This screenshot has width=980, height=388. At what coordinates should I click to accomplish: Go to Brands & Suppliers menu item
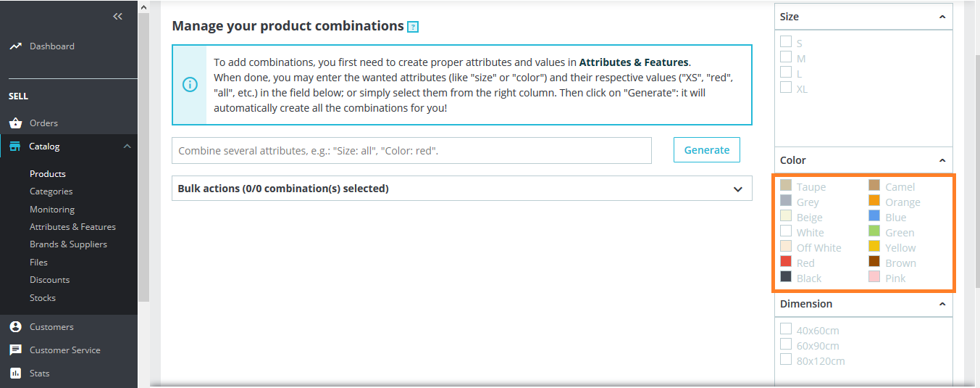[68, 244]
